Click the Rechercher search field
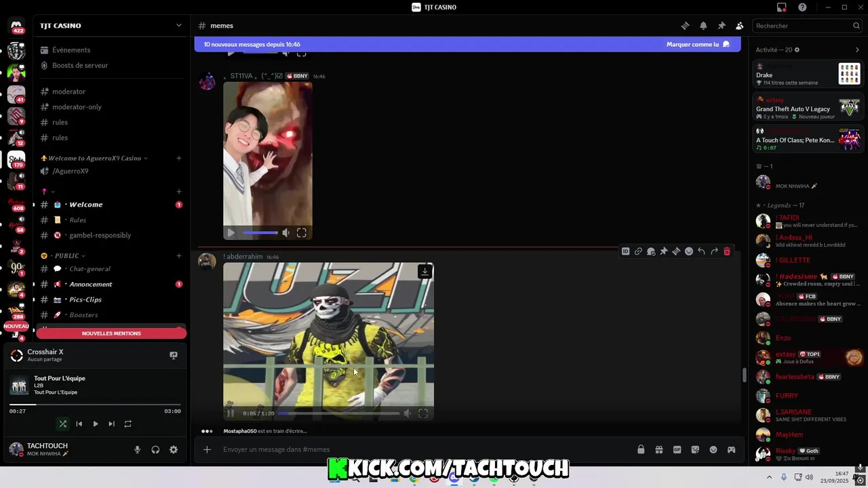The width and height of the screenshot is (868, 488). pos(808,26)
